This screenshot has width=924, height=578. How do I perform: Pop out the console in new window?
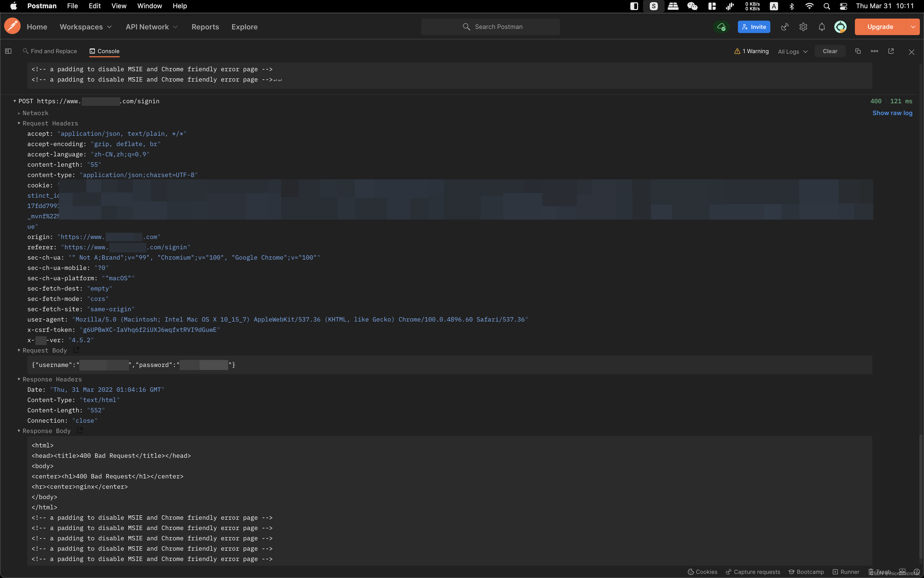tap(891, 51)
